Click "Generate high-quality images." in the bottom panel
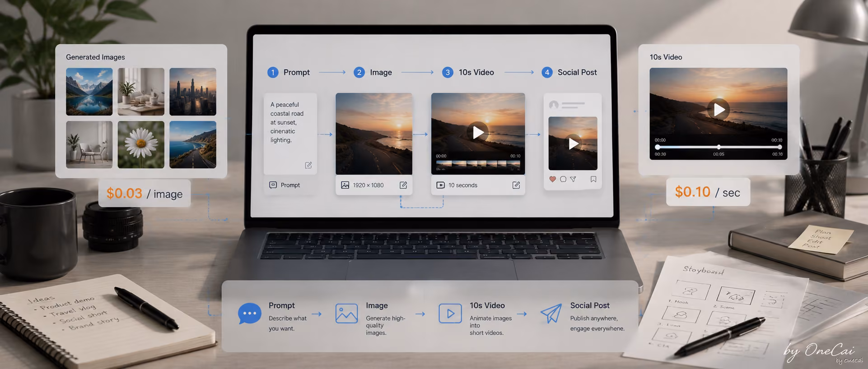Viewport: 868px width, 369px height. click(386, 325)
